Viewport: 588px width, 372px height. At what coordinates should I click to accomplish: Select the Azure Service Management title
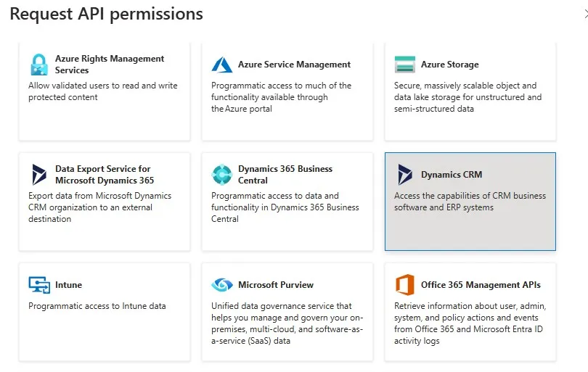coord(295,65)
